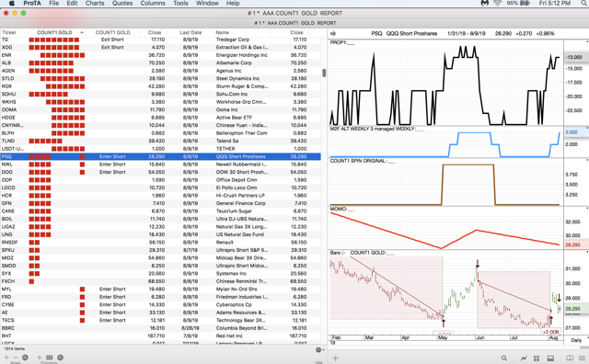Open the column layout icon under Columns
The width and height of the screenshot is (589, 364).
point(49,358)
